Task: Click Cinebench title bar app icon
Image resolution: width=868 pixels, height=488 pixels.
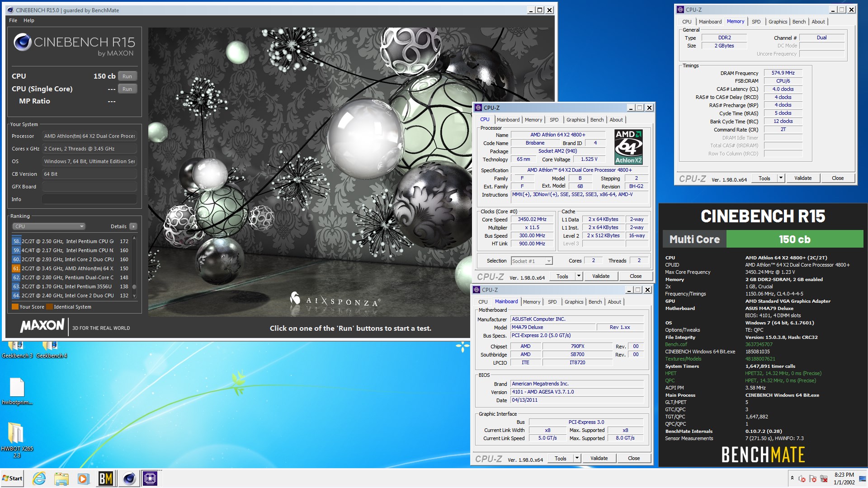Action: tap(10, 10)
